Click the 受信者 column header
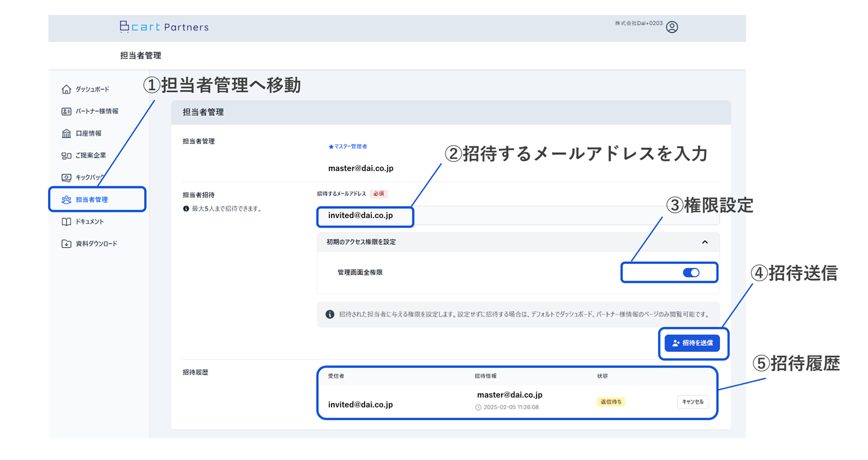This screenshot has height=460, width=868. 336,376
